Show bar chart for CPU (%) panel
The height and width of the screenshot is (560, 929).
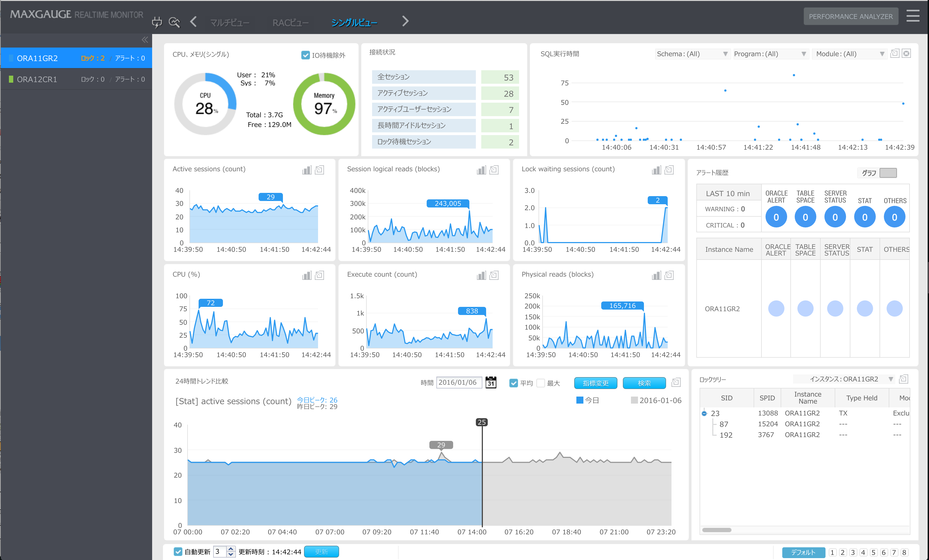(x=307, y=276)
